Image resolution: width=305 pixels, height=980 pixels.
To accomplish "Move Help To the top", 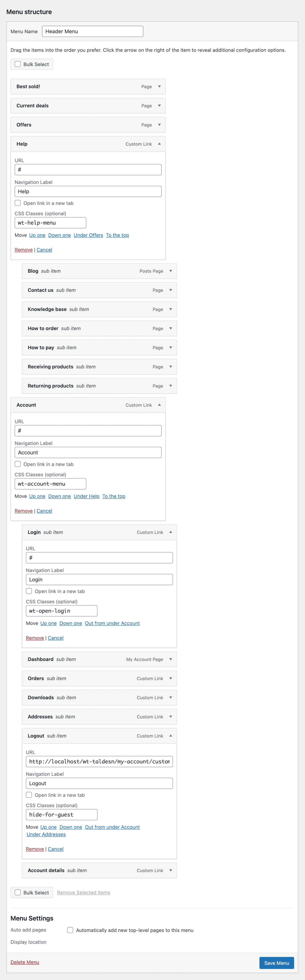I will click(118, 235).
